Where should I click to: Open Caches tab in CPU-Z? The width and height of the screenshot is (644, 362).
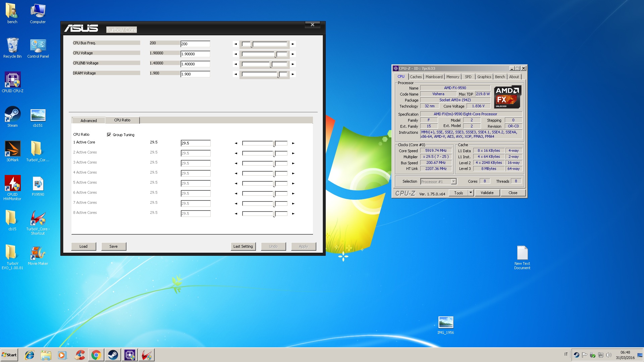pos(416,77)
